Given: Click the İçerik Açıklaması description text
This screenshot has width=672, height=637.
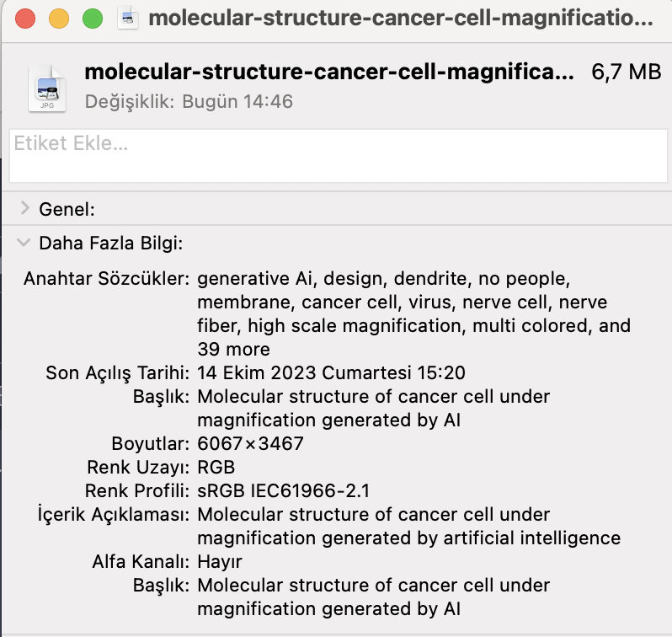Looking at the screenshot, I should pos(409,527).
